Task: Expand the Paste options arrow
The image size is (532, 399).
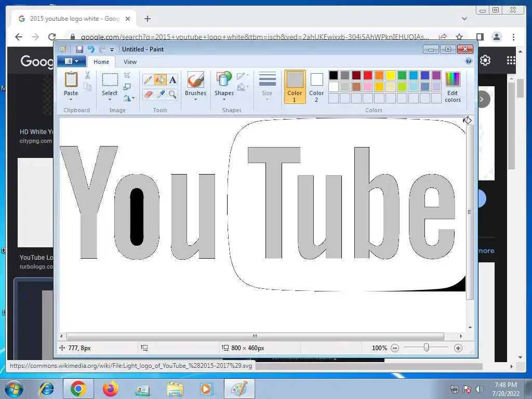Action: coord(71,99)
